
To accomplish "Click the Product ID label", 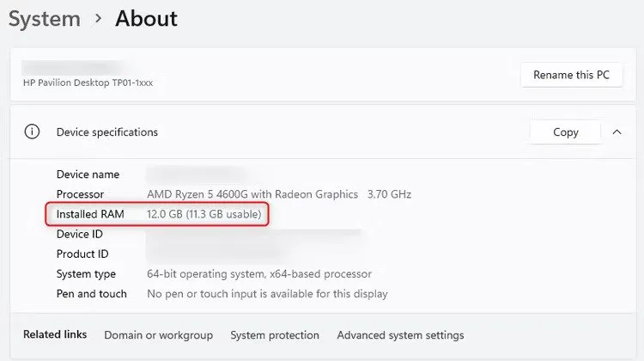I will [82, 254].
